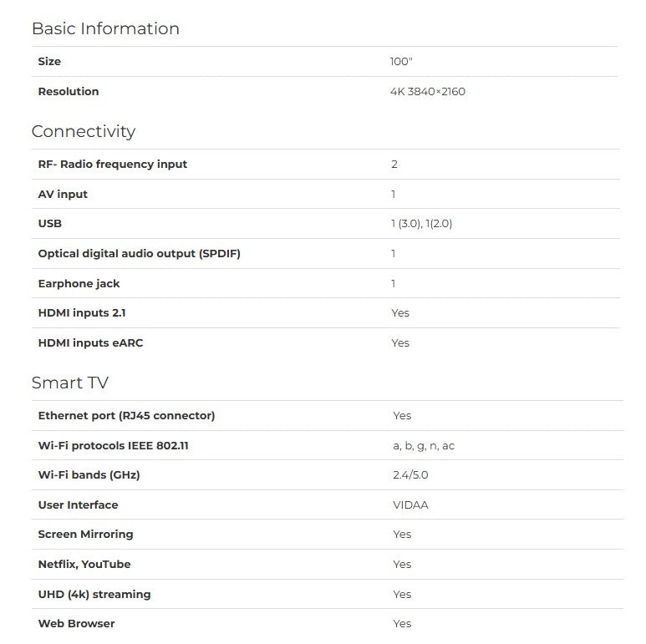Select the Ethernet port (RJ45 connector) label
This screenshot has height=644, width=646.
coord(126,416)
